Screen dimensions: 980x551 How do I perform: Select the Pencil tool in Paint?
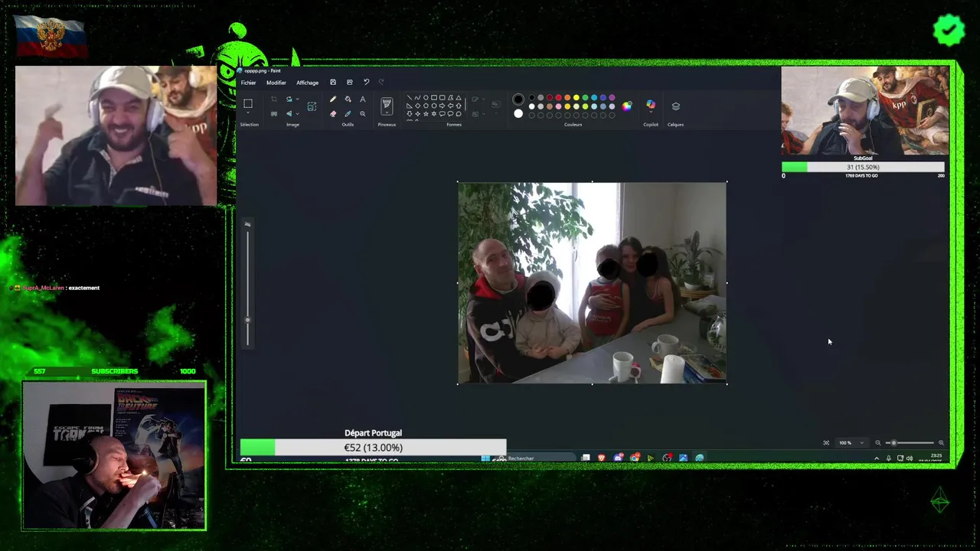pos(332,99)
